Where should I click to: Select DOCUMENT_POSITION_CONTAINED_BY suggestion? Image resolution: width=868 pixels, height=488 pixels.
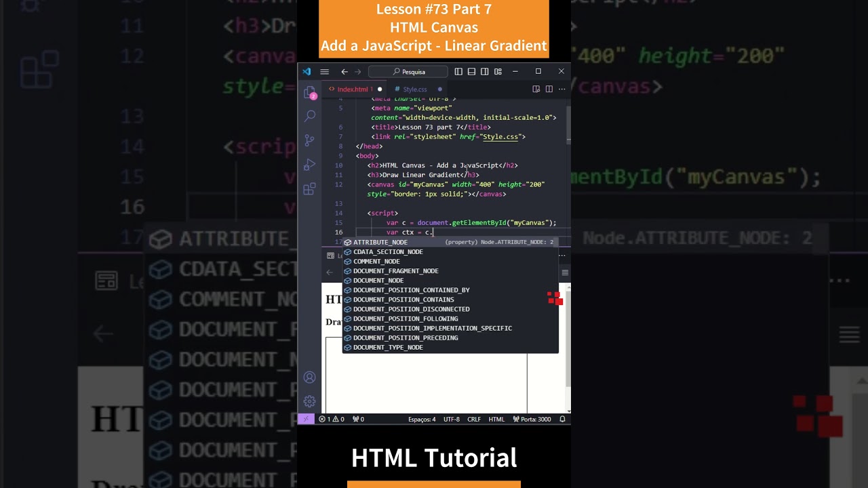pos(450,289)
